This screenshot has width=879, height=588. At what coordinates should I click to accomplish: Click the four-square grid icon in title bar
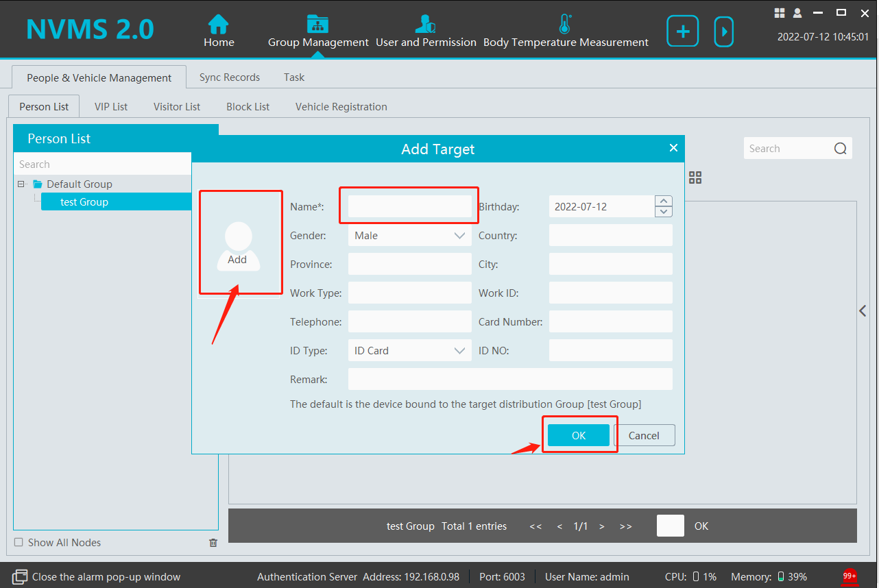coord(780,12)
